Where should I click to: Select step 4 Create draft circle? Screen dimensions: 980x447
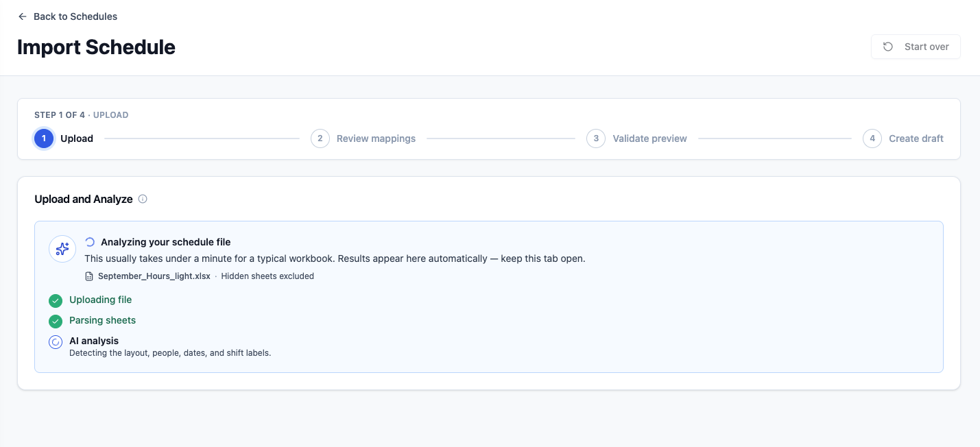pos(872,138)
